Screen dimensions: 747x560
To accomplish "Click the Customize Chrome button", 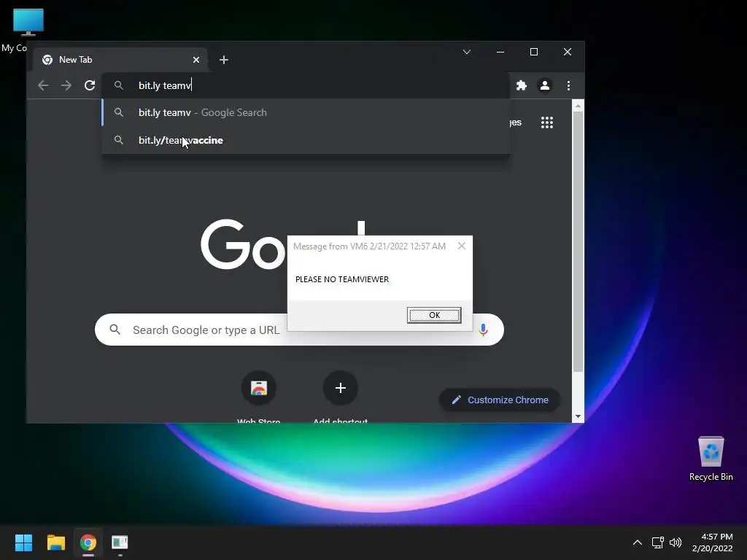I will pos(499,400).
